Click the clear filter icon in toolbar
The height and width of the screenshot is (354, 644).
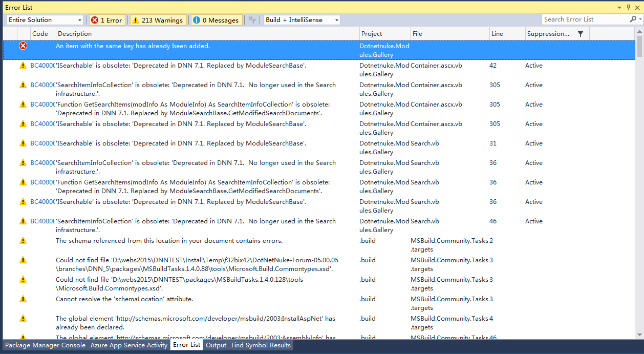point(252,20)
